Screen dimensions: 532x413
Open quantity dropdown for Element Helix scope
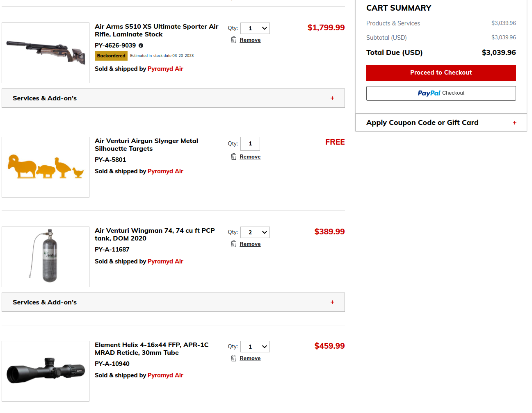255,347
